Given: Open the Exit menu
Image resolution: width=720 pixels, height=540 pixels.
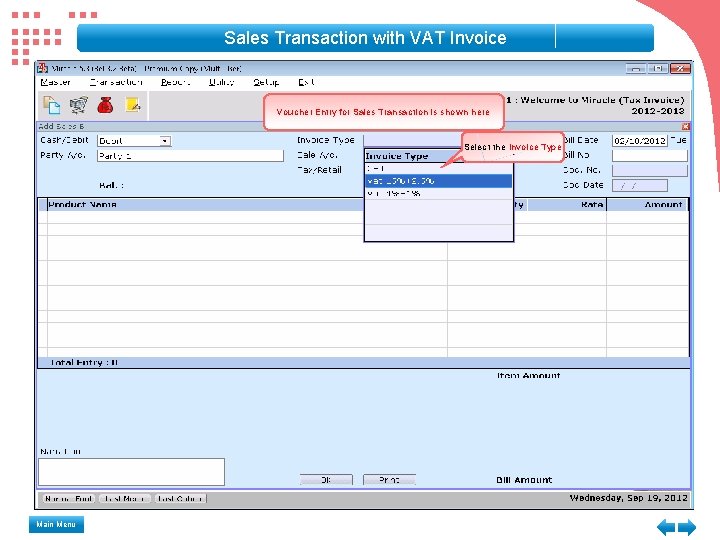Looking at the screenshot, I should [x=306, y=82].
